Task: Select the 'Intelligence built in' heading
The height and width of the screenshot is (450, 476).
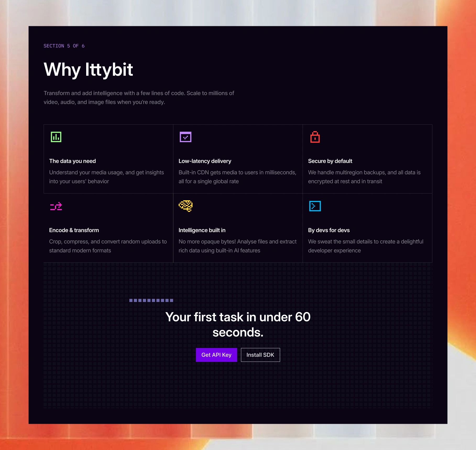Action: pos(202,230)
